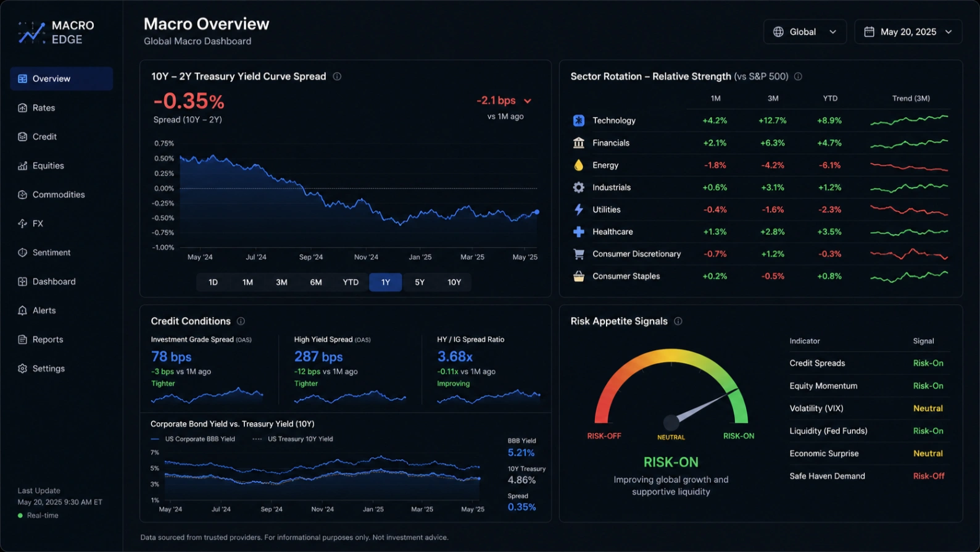Click info icon beside Sector Rotation title
This screenshot has height=552, width=980.
(798, 77)
